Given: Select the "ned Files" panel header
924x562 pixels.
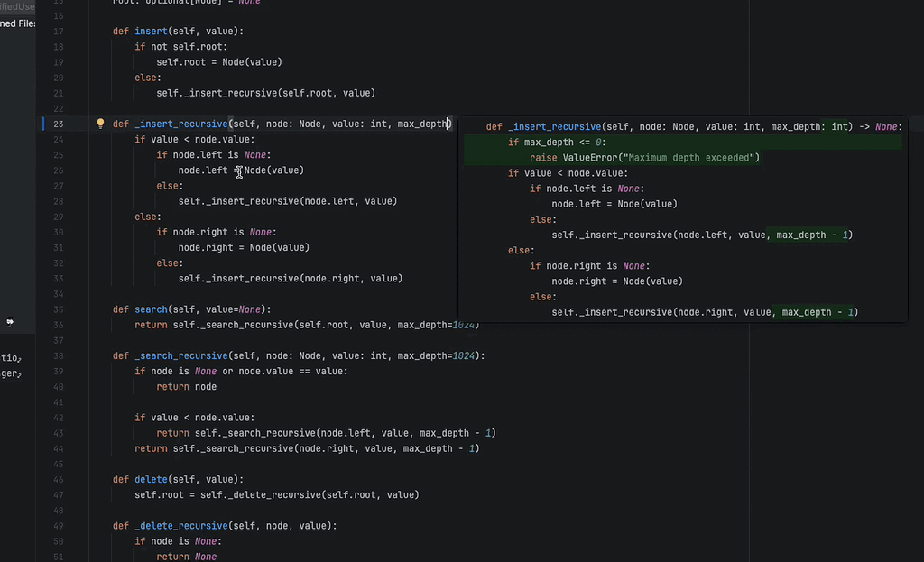Looking at the screenshot, I should pyautogui.click(x=16, y=23).
